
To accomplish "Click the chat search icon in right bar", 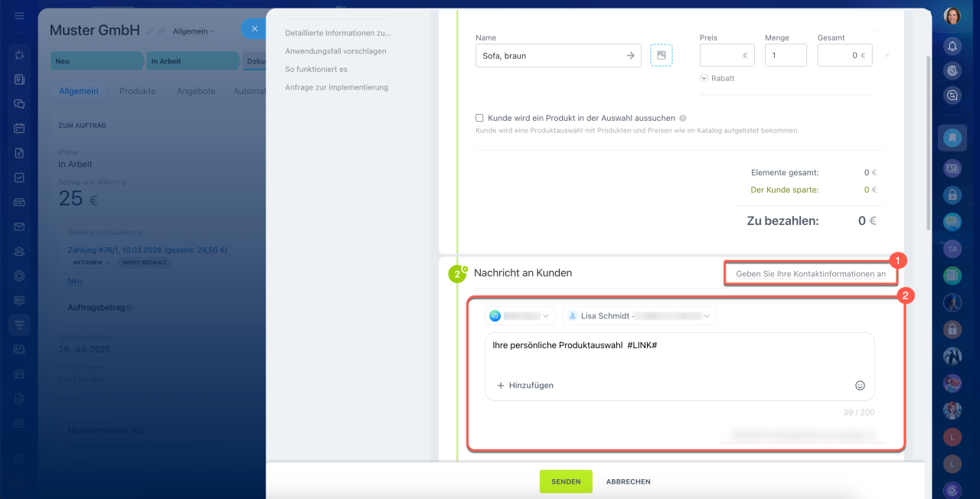I will [x=952, y=96].
